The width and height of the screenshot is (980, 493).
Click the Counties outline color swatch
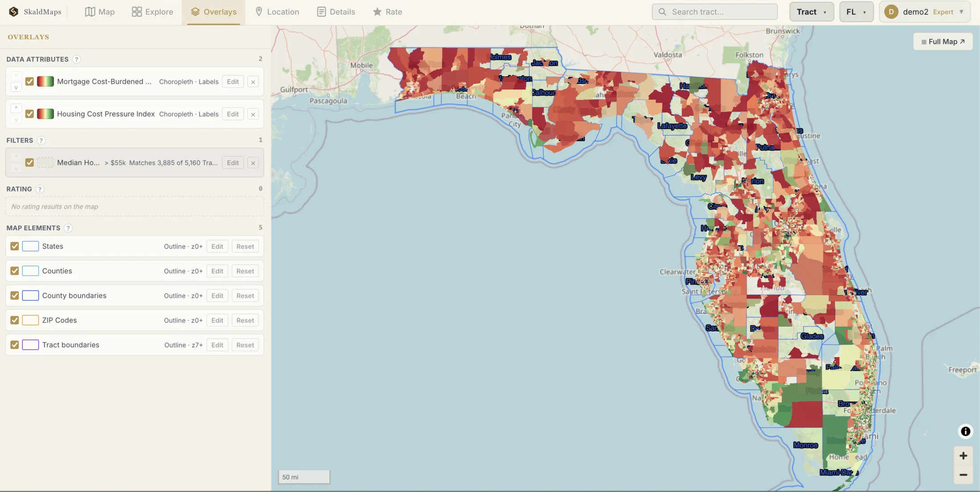click(30, 271)
